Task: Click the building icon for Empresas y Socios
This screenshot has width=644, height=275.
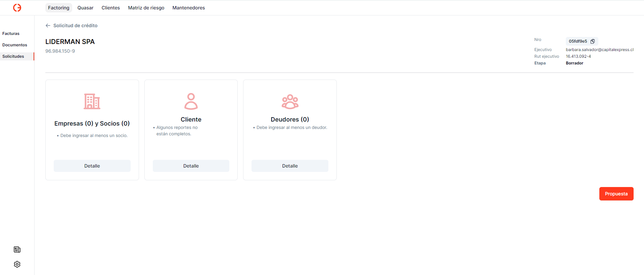Action: pyautogui.click(x=92, y=101)
